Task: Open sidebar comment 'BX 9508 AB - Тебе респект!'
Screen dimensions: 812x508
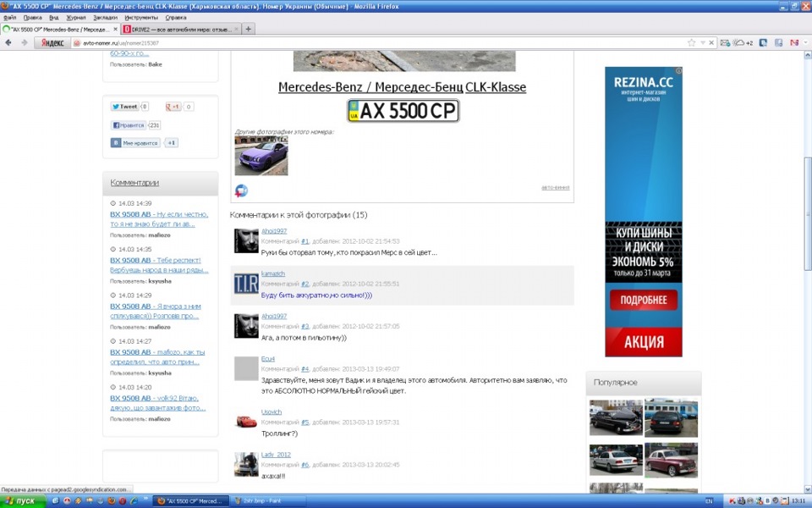Action: coord(159,265)
